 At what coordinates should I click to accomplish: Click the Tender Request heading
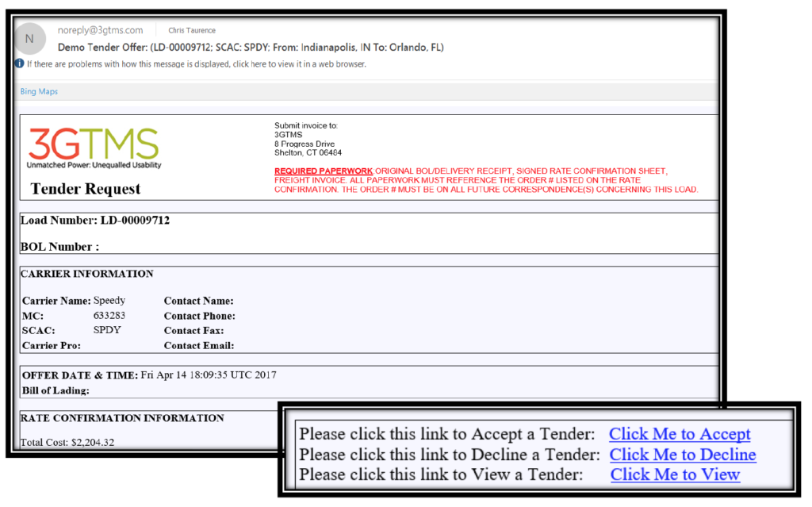(86, 189)
